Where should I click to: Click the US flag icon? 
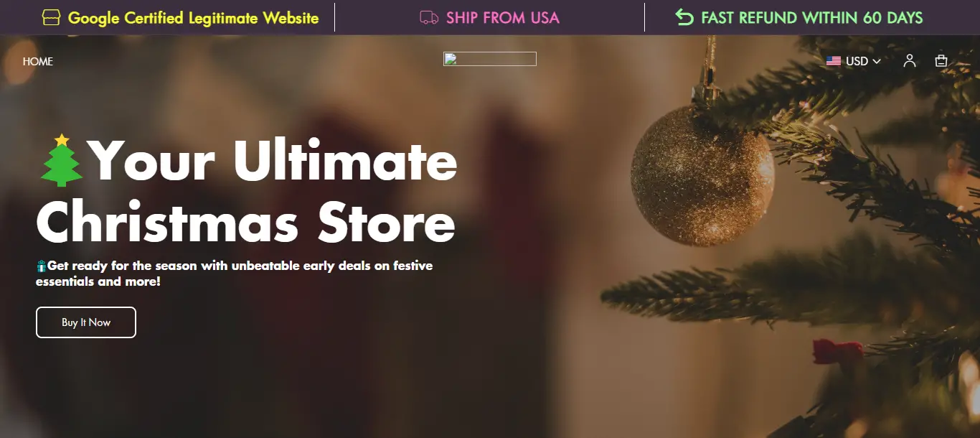[x=833, y=61]
